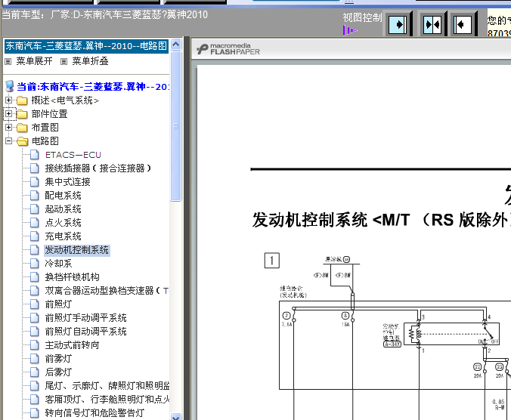The image size is (511, 420).
Task: Click the computer icon beside 当前:东南汽车
Action: (10, 86)
